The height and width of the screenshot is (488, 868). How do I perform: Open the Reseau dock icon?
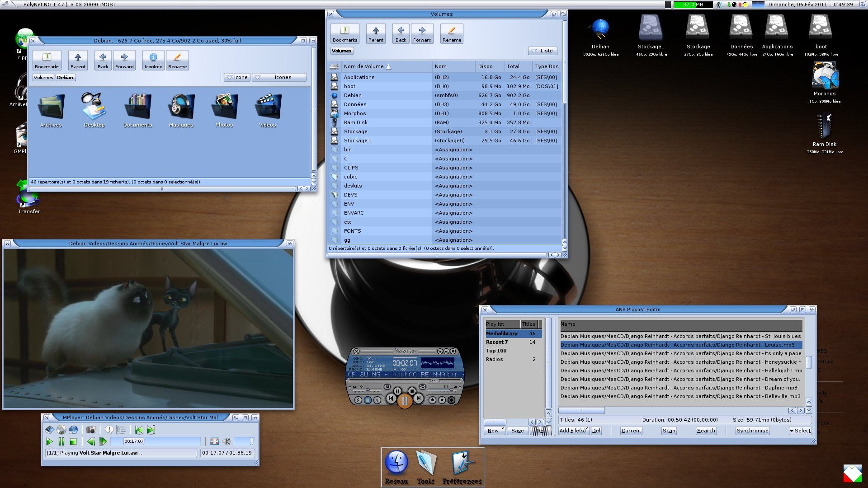[x=396, y=468]
